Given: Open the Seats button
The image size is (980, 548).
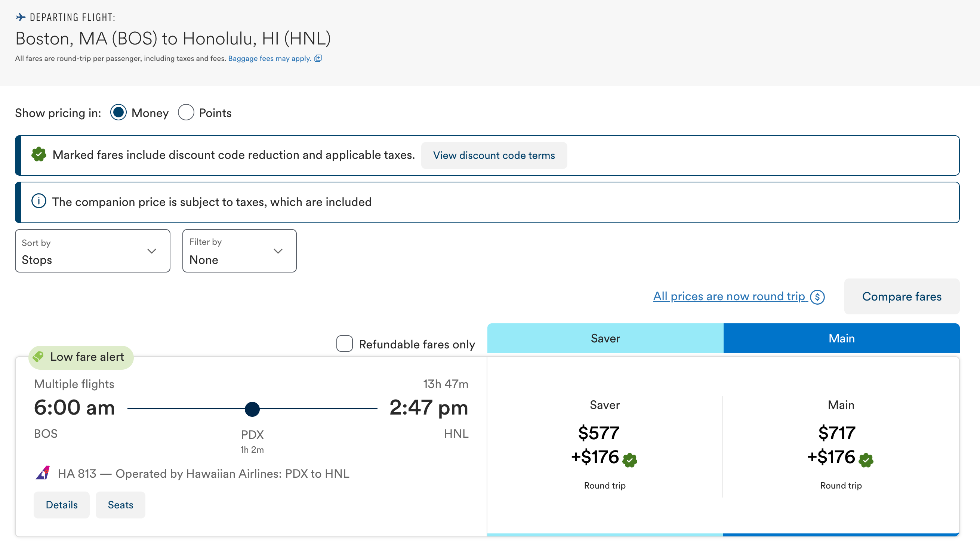Looking at the screenshot, I should point(121,505).
